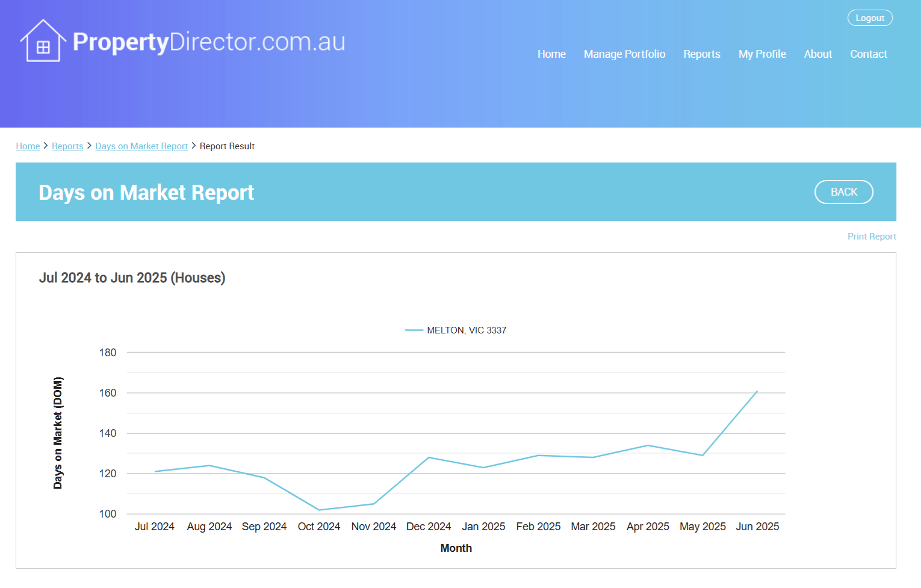This screenshot has height=588, width=921.
Task: Go to the Reports navigation item
Action: [702, 54]
